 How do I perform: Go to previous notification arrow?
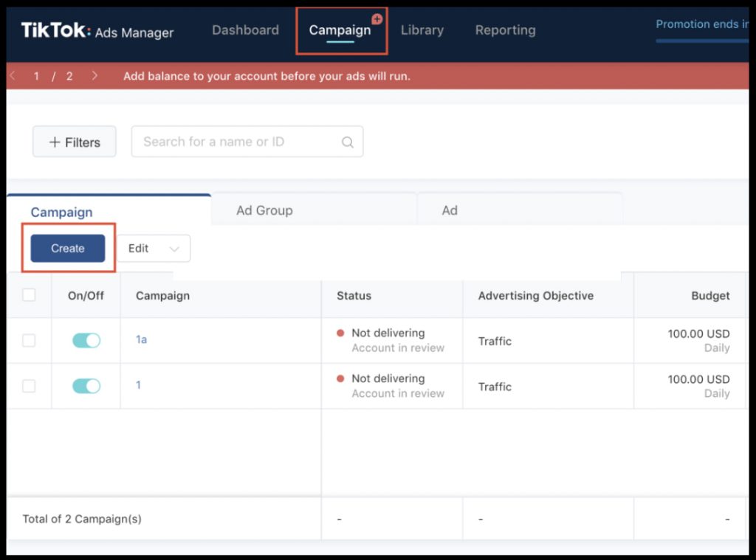13,76
